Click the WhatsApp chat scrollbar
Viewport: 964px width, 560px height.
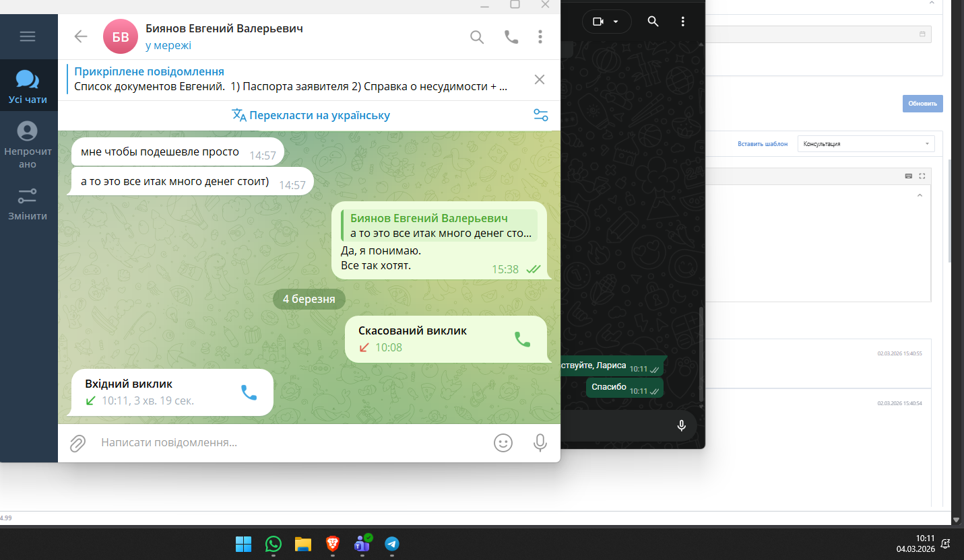[702, 353]
